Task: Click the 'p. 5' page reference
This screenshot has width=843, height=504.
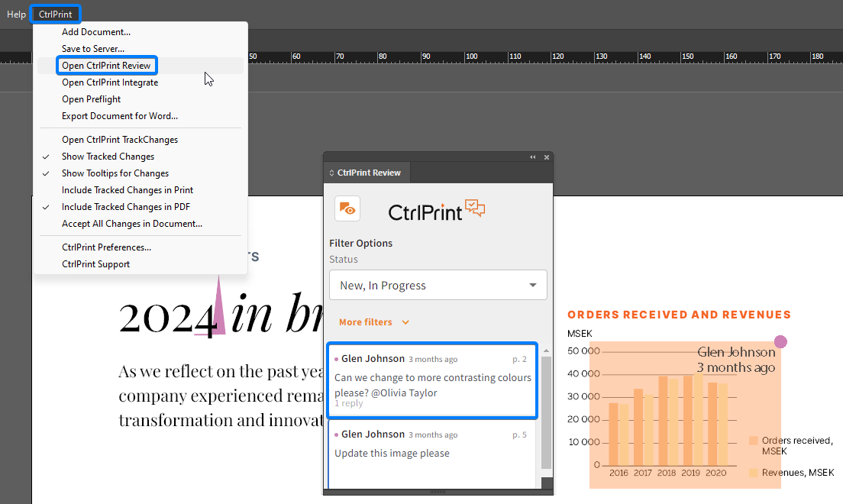Action: click(519, 435)
